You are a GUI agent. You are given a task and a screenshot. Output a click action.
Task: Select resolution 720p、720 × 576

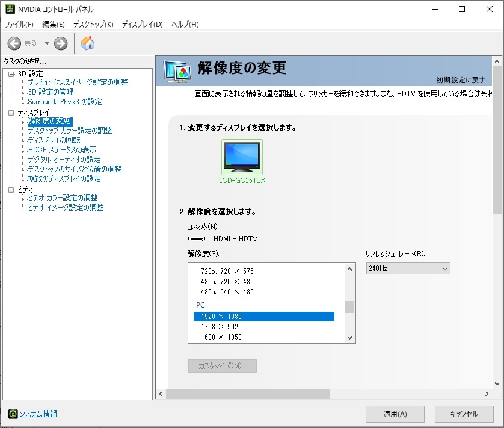pos(227,271)
